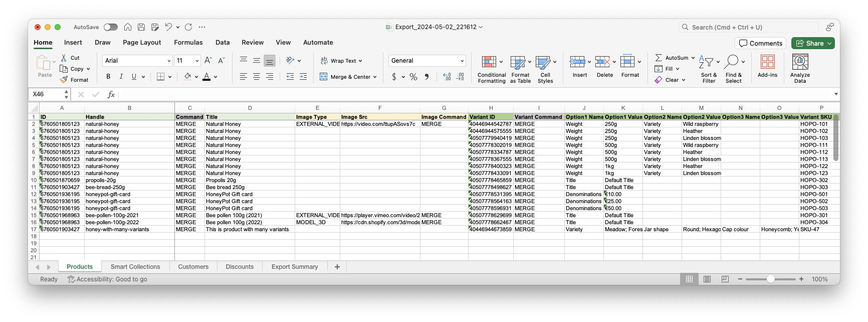Click the percent style icon
Screen dimensions: 868x322
point(413,77)
